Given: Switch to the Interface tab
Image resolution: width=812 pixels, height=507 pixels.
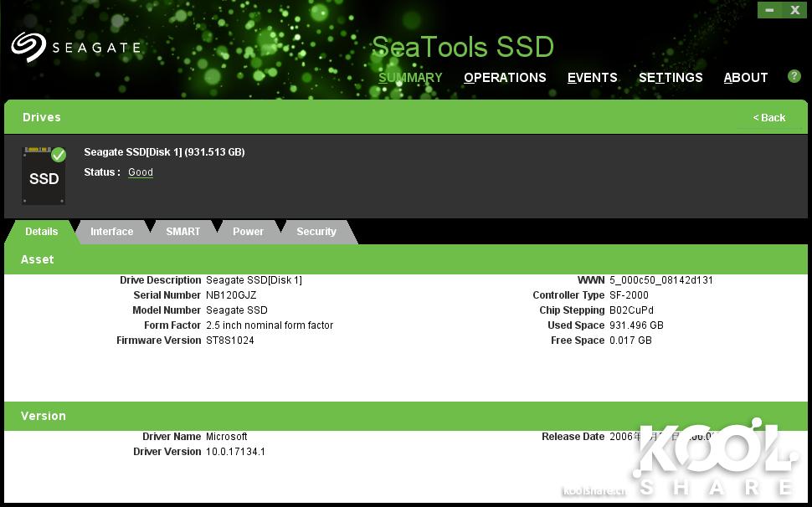Looking at the screenshot, I should (112, 231).
